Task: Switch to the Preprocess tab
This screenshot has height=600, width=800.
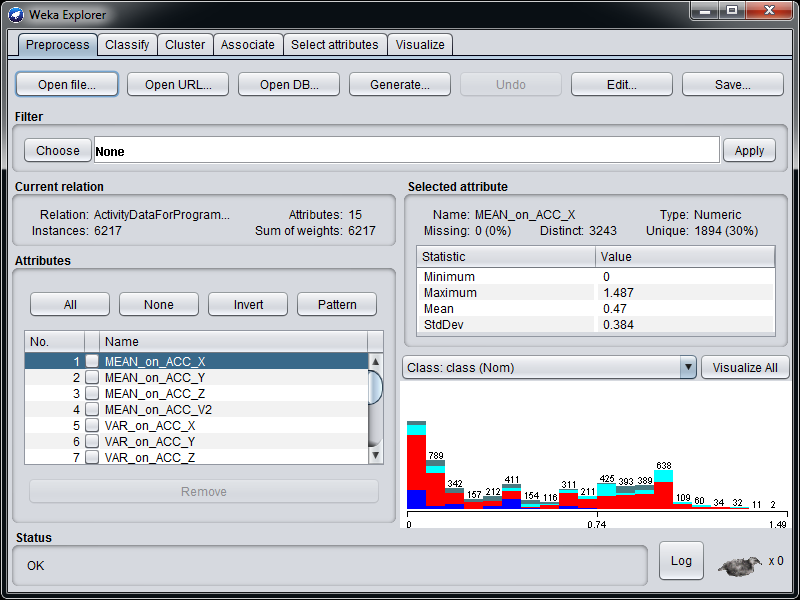Action: click(x=58, y=45)
